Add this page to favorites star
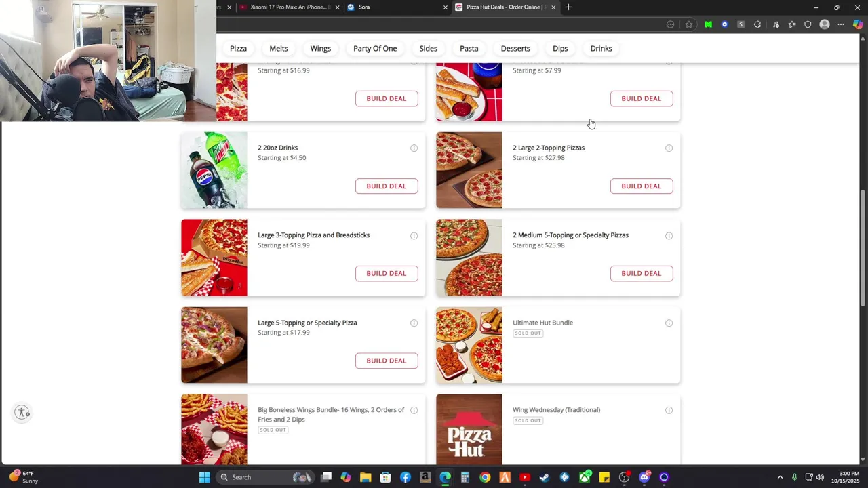Screen dimensions: 868x488 coord(689,24)
